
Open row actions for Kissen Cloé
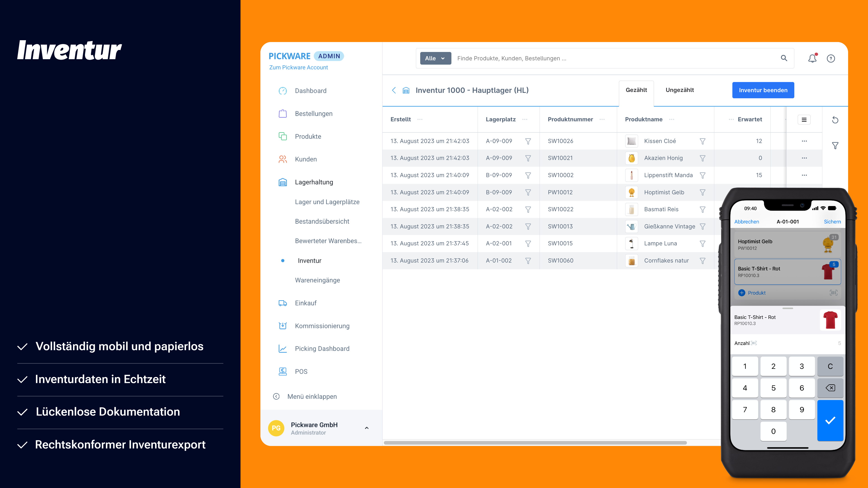(x=804, y=141)
